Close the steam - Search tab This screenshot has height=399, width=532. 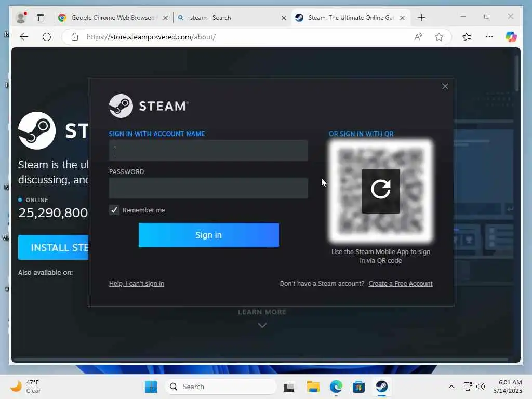[x=284, y=18]
